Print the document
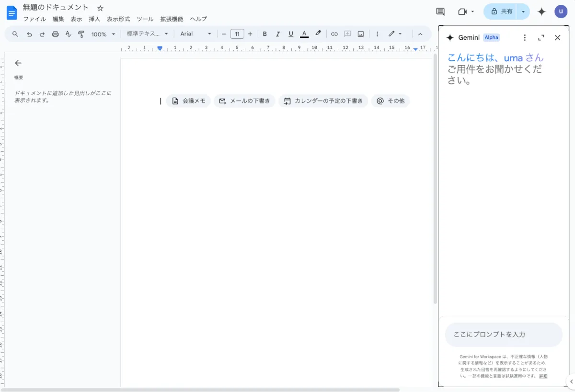This screenshot has height=392, width=575. (55, 34)
